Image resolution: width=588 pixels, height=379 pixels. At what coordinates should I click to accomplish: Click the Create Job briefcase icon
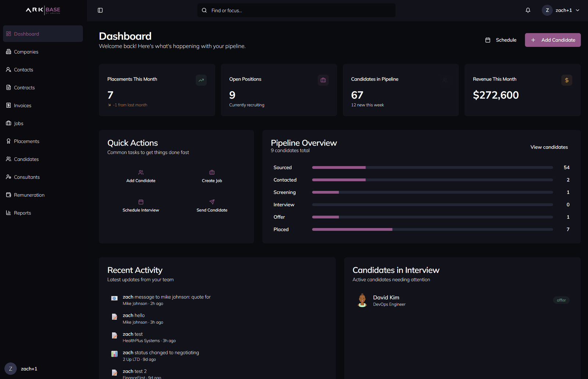click(x=212, y=172)
